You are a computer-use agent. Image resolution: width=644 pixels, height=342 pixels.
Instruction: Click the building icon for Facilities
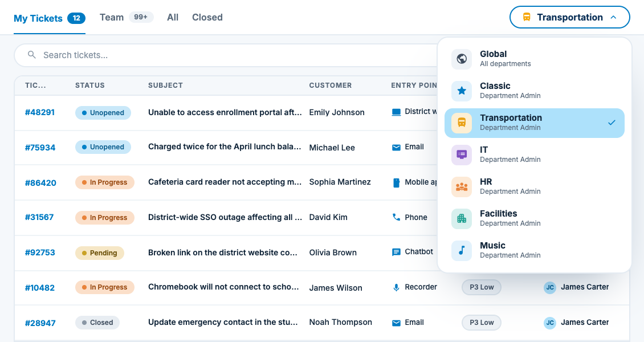462,218
